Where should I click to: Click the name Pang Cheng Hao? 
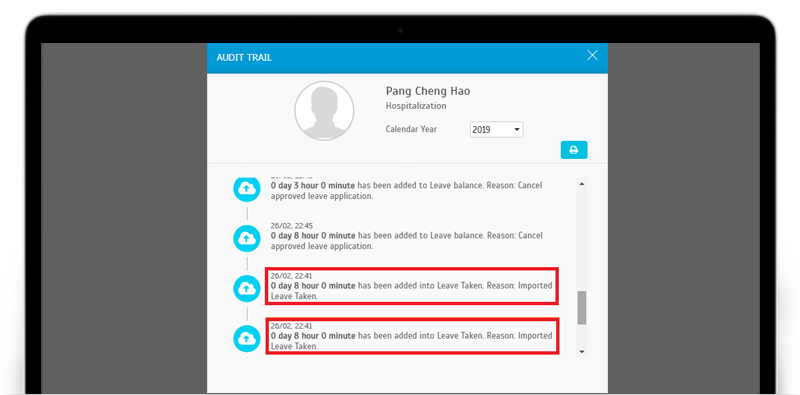tap(428, 91)
